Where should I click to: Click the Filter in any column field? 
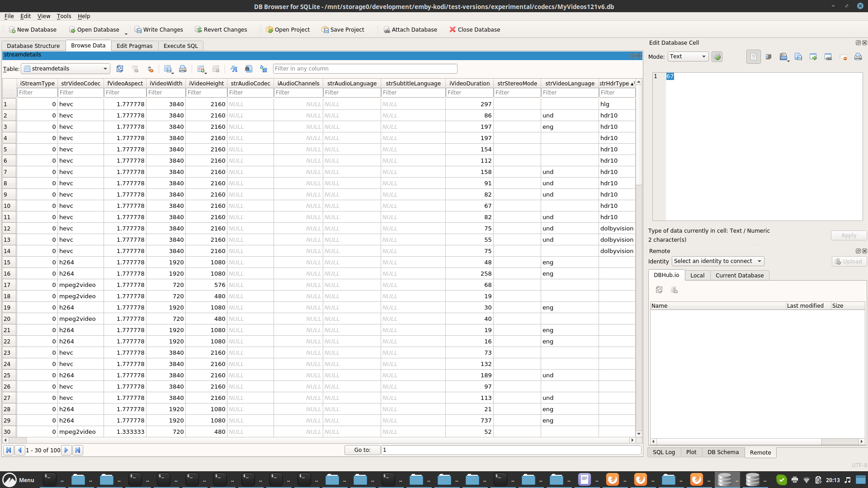coord(365,69)
